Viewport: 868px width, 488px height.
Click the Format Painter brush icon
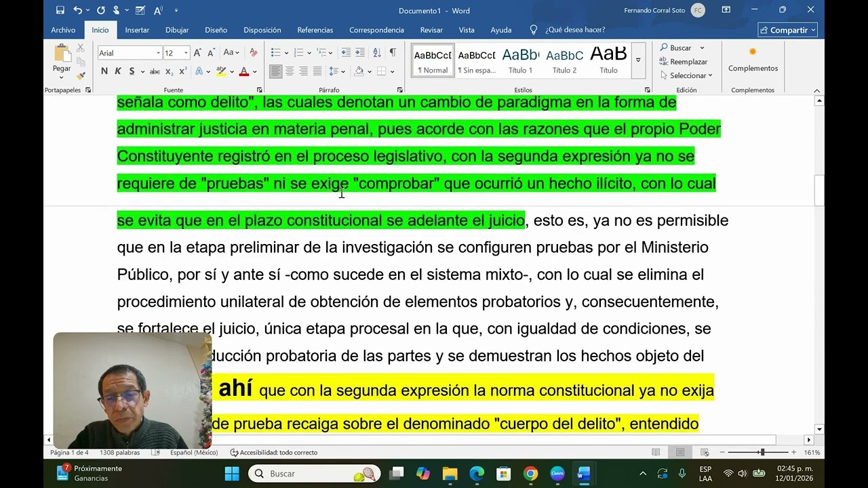point(81,76)
